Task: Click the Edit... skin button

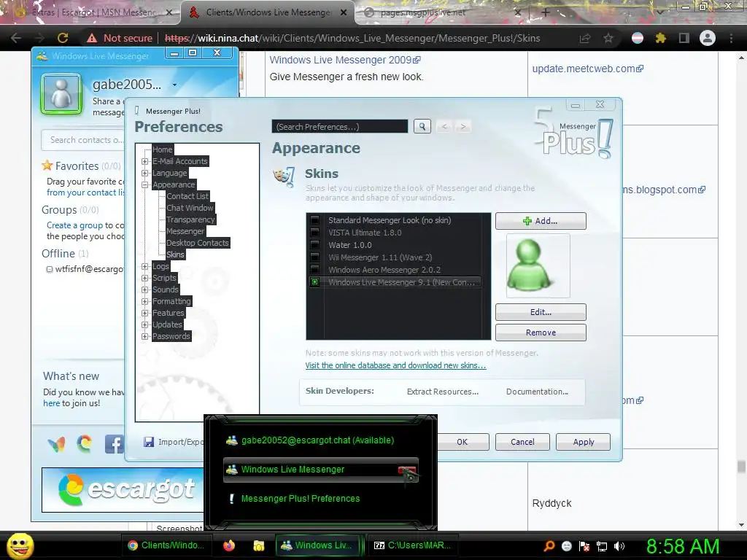Action: point(541,312)
